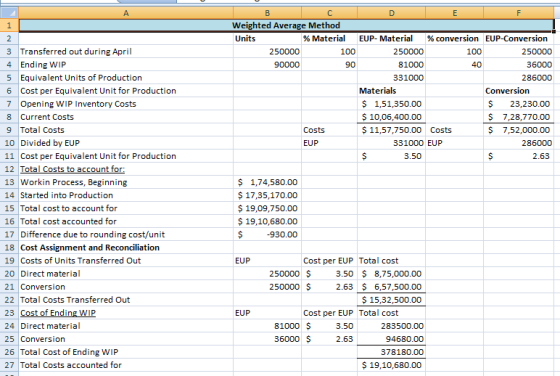Select 'Total Costs to account for:' cell
Image resolution: width=560 pixels, height=376 pixels.
[x=126, y=169]
